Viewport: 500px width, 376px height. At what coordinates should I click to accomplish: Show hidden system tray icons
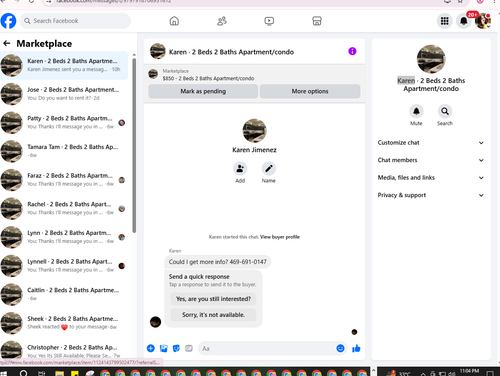pyautogui.click(x=423, y=373)
